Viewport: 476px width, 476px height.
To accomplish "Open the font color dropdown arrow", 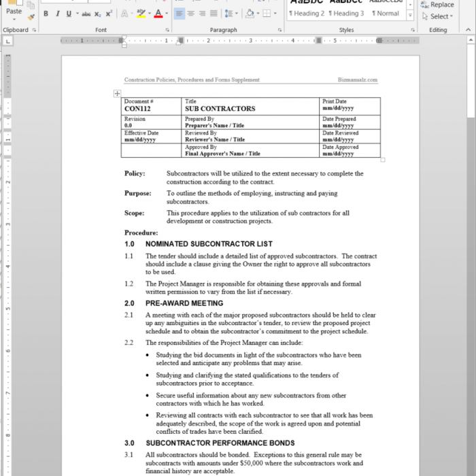I will (x=167, y=14).
